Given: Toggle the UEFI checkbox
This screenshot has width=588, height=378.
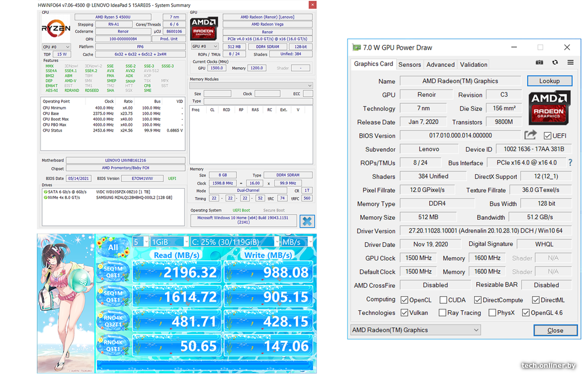Looking at the screenshot, I should 547,136.
